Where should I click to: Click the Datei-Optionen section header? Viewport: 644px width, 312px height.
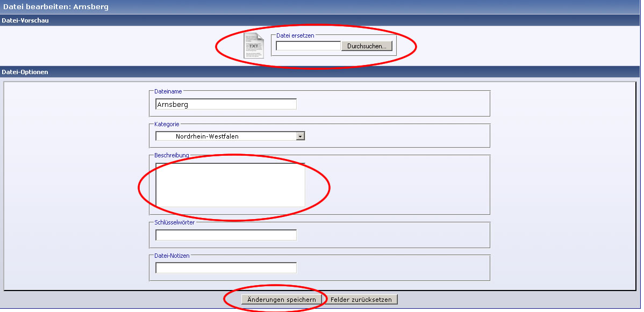[25, 72]
